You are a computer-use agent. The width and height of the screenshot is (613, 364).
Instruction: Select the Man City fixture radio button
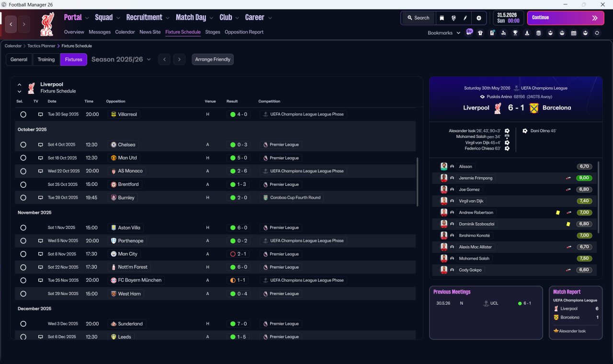coord(23,254)
